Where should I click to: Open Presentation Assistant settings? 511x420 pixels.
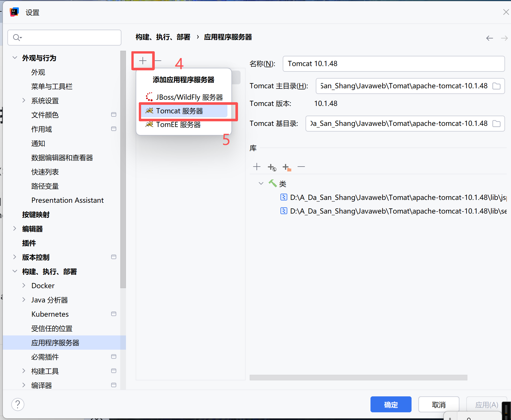[68, 200]
